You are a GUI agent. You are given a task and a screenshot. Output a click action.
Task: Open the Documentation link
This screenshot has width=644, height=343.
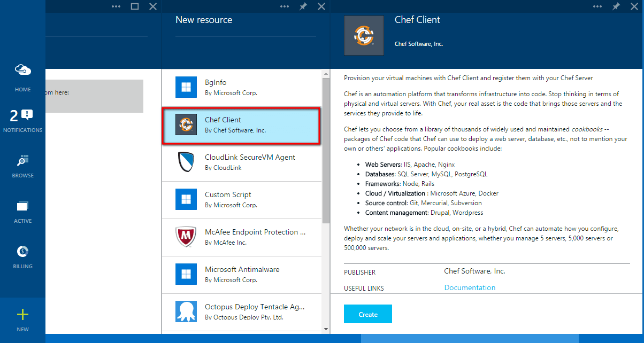coord(470,287)
